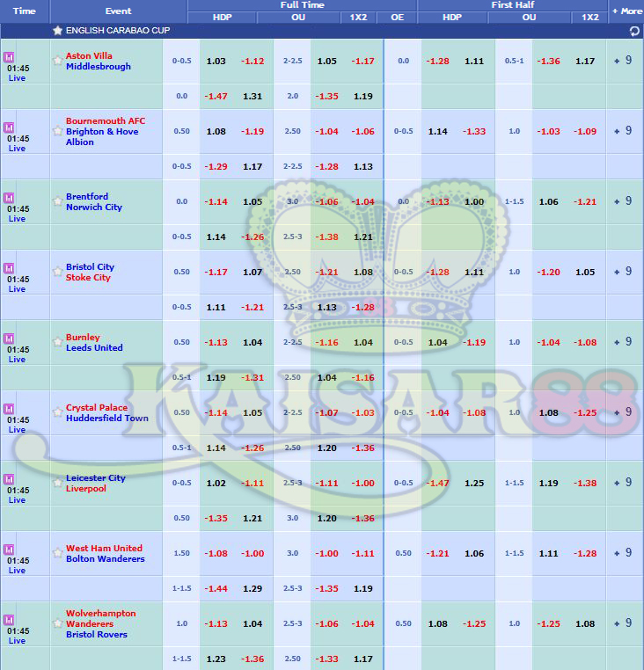Click the OE column header
The width and height of the screenshot is (644, 670).
pos(398,17)
